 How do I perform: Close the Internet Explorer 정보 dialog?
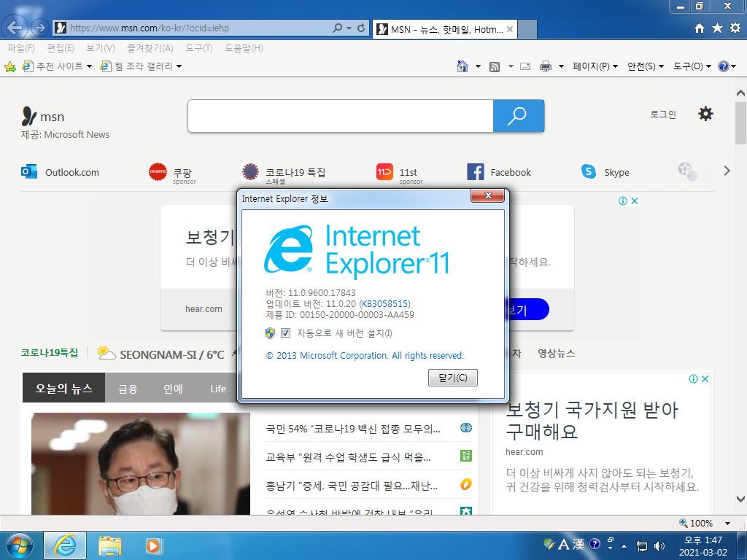pyautogui.click(x=488, y=195)
